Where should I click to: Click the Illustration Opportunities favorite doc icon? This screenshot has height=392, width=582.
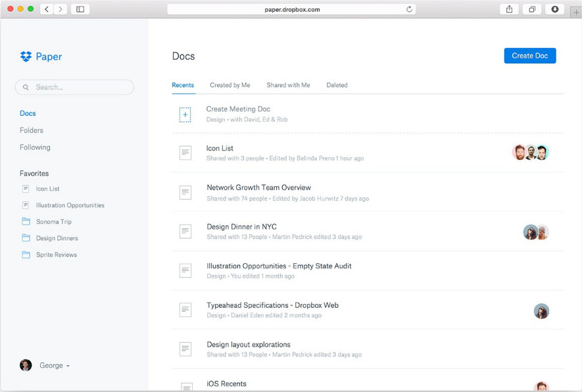tap(26, 205)
